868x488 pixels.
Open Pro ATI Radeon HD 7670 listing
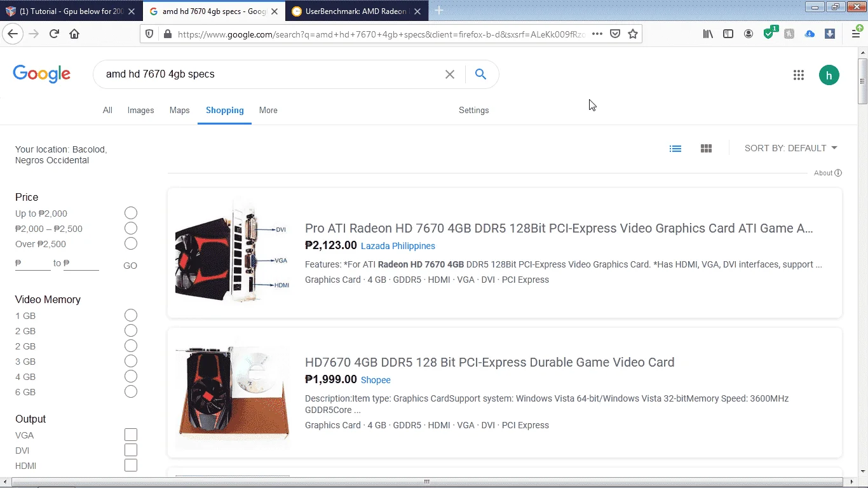tap(559, 228)
